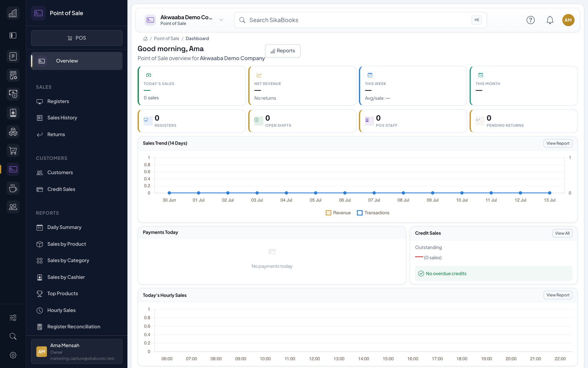Select Overview in sidebar
The image size is (588, 368).
pos(77,61)
